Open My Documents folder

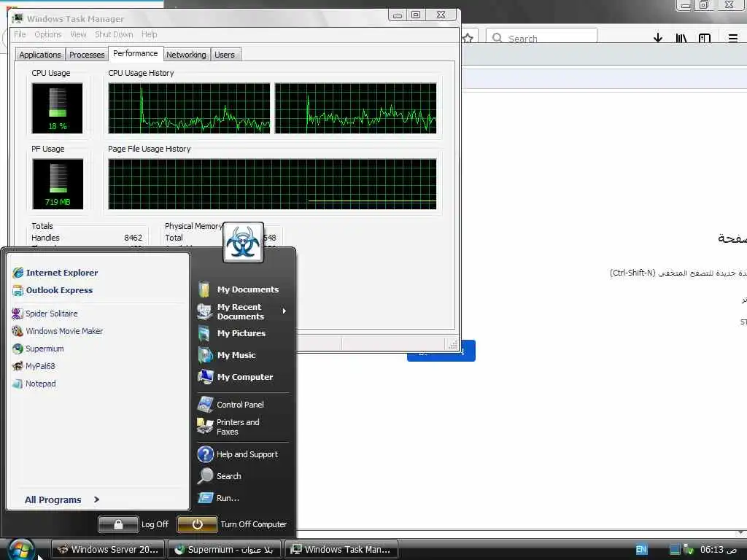point(239,289)
